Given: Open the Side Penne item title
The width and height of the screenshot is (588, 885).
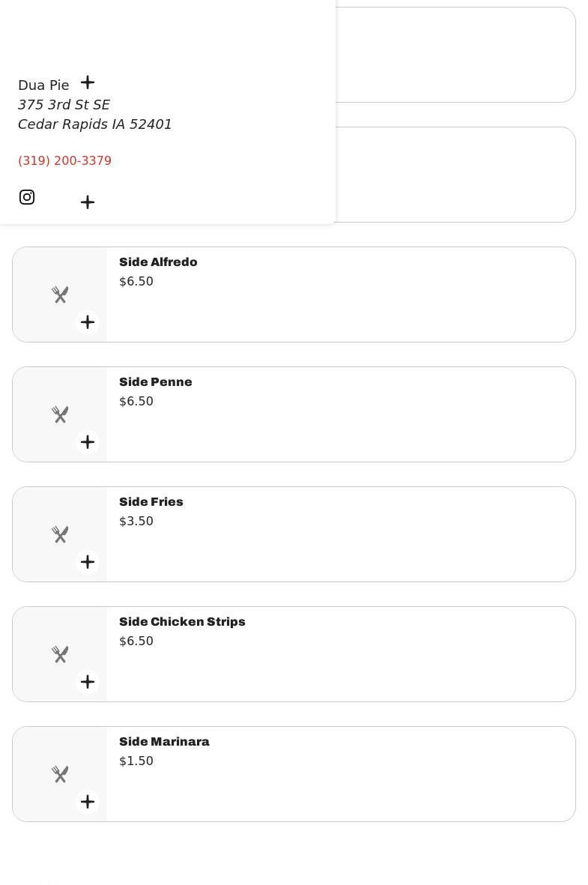Looking at the screenshot, I should [156, 382].
